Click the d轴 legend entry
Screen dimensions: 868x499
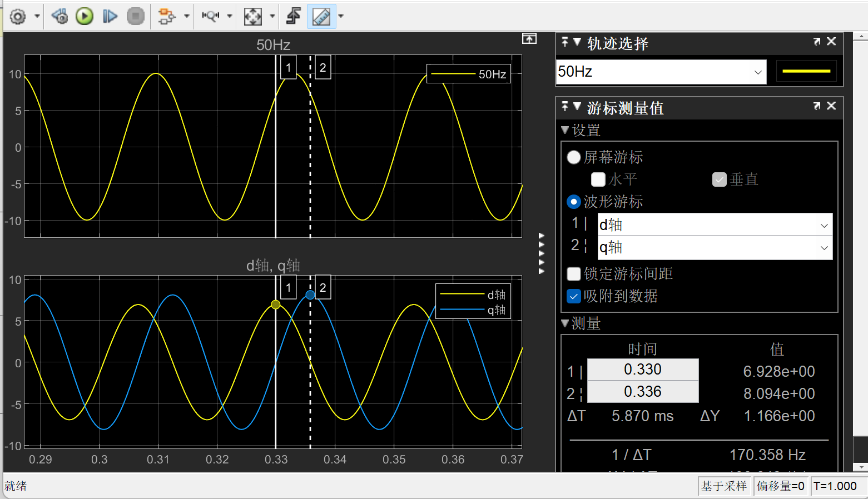pyautogui.click(x=473, y=295)
